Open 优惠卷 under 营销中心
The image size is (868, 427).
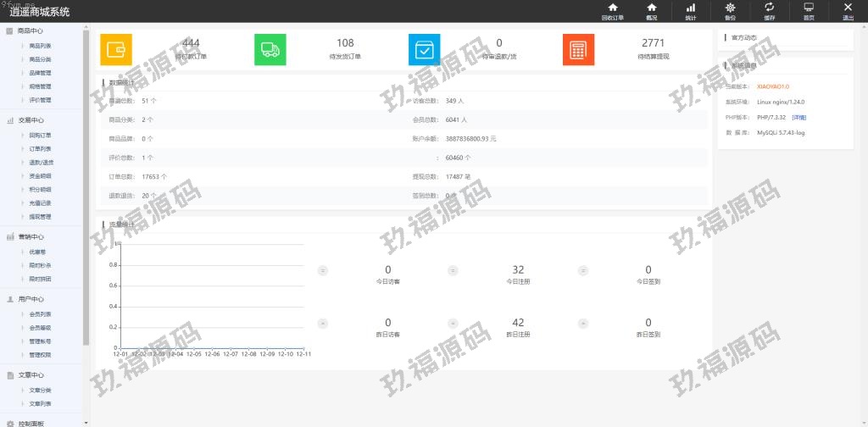coord(38,252)
